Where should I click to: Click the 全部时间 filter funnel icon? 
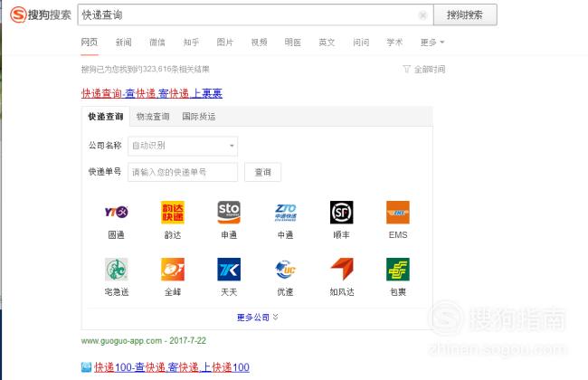point(406,69)
